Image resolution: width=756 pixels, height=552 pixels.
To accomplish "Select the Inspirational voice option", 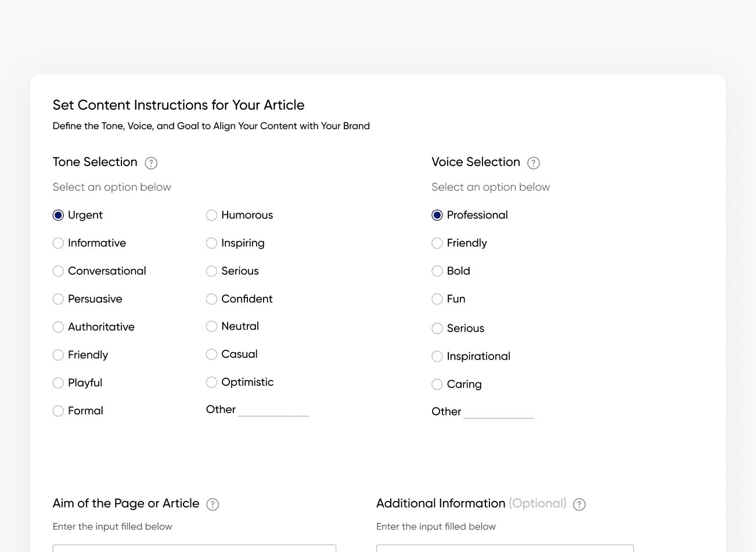I will click(437, 357).
